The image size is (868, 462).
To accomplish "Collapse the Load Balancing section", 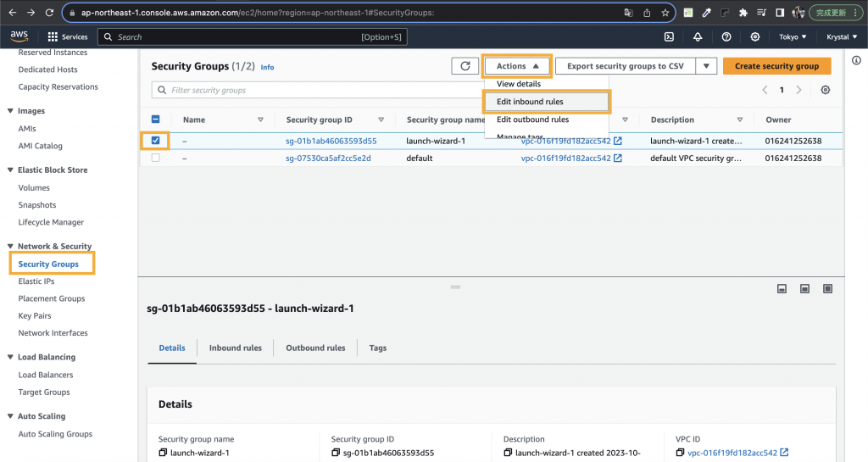I will 10,357.
